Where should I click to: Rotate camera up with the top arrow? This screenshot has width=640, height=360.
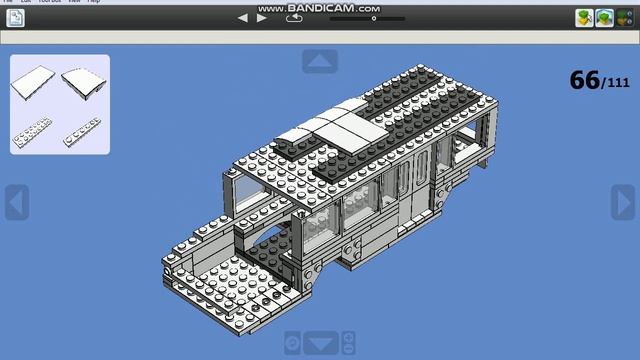[x=320, y=61]
